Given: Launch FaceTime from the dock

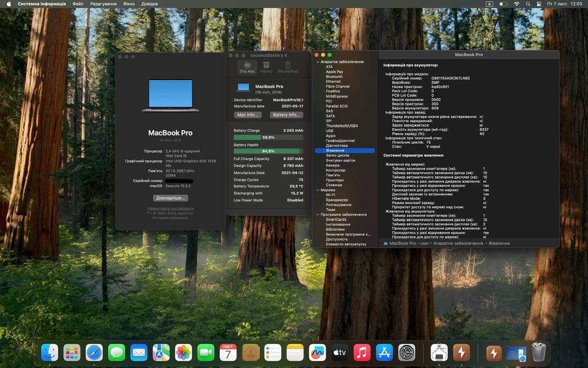Looking at the screenshot, I should click(x=206, y=353).
